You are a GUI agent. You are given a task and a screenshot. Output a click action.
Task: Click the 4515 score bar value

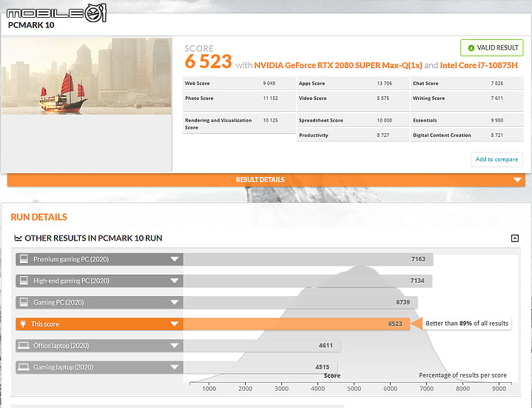(x=323, y=367)
